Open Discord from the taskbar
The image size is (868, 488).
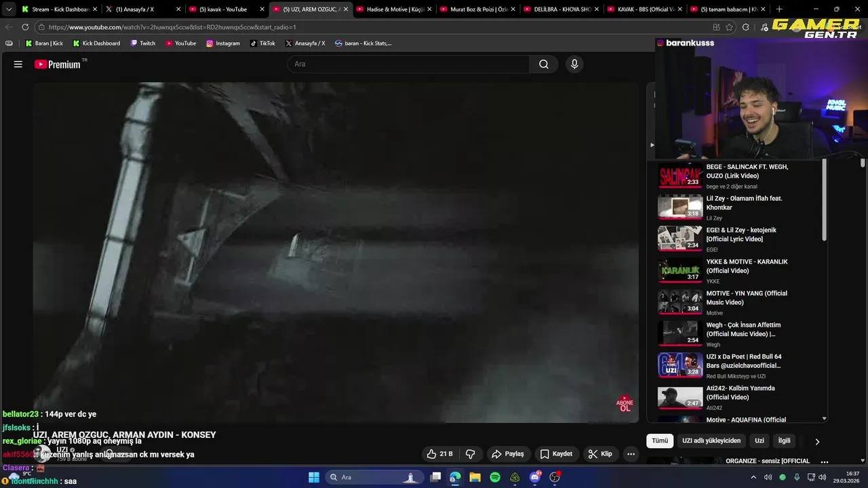535,477
